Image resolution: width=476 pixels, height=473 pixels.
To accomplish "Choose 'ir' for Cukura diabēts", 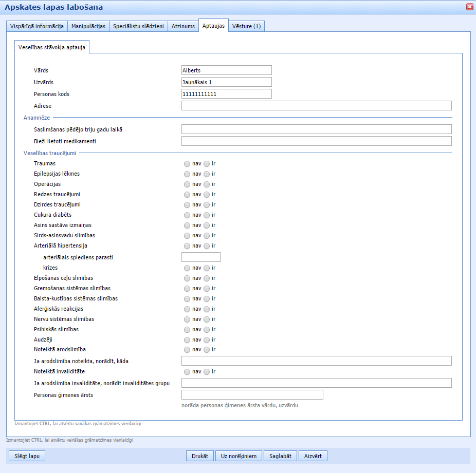I will 207,215.
